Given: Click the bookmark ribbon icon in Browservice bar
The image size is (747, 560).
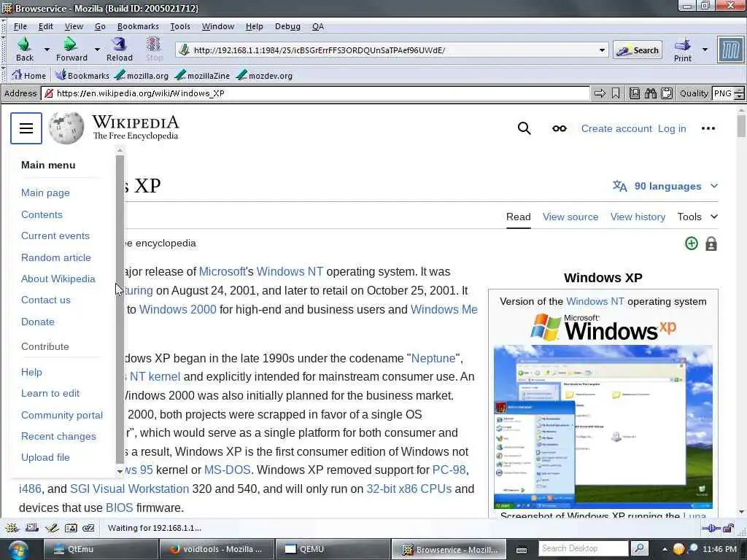Looking at the screenshot, I should (616, 93).
